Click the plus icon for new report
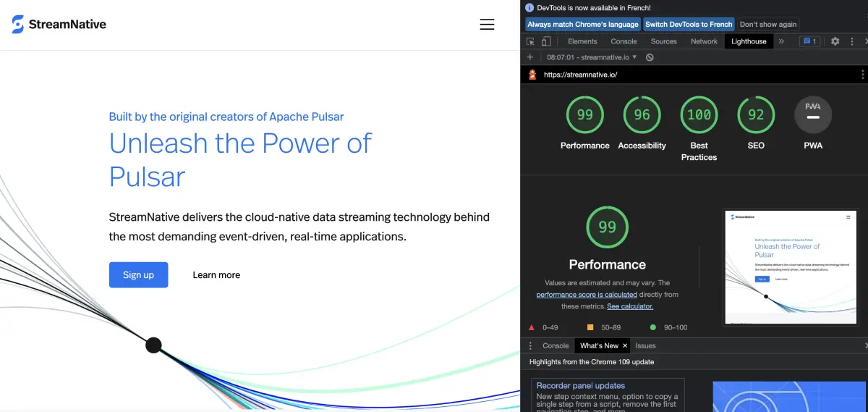 530,57
